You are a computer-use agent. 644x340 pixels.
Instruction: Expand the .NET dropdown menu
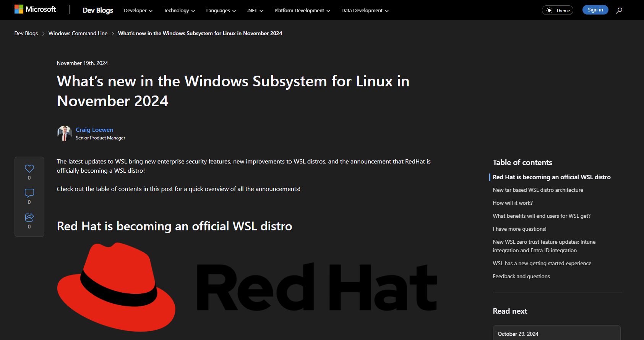(x=255, y=11)
